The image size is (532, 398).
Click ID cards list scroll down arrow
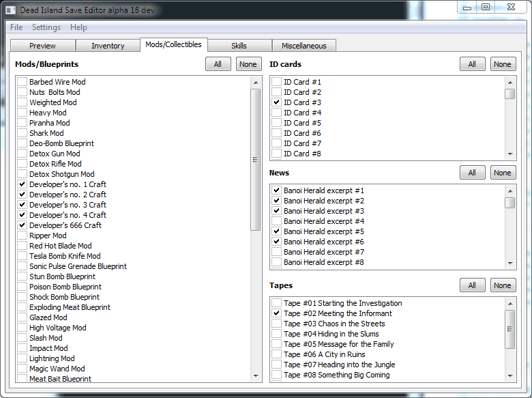pos(510,154)
